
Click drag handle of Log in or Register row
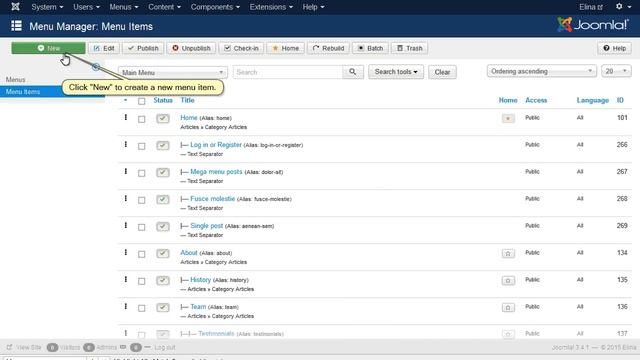tap(126, 144)
